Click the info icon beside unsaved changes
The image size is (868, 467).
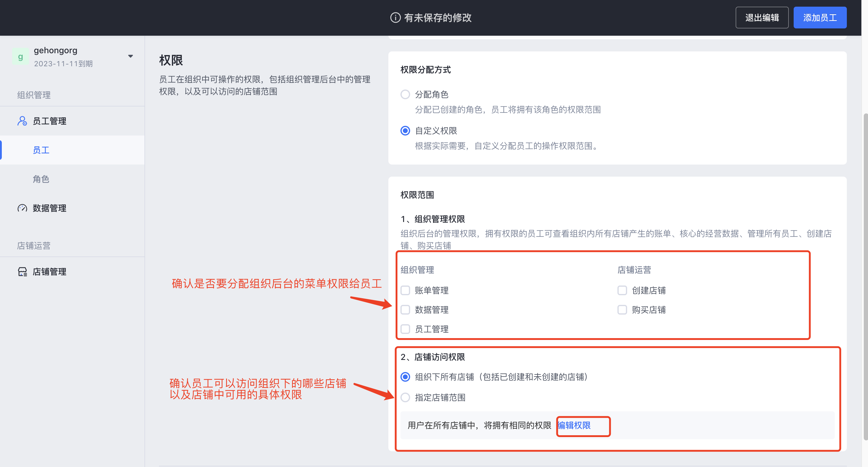pos(395,18)
